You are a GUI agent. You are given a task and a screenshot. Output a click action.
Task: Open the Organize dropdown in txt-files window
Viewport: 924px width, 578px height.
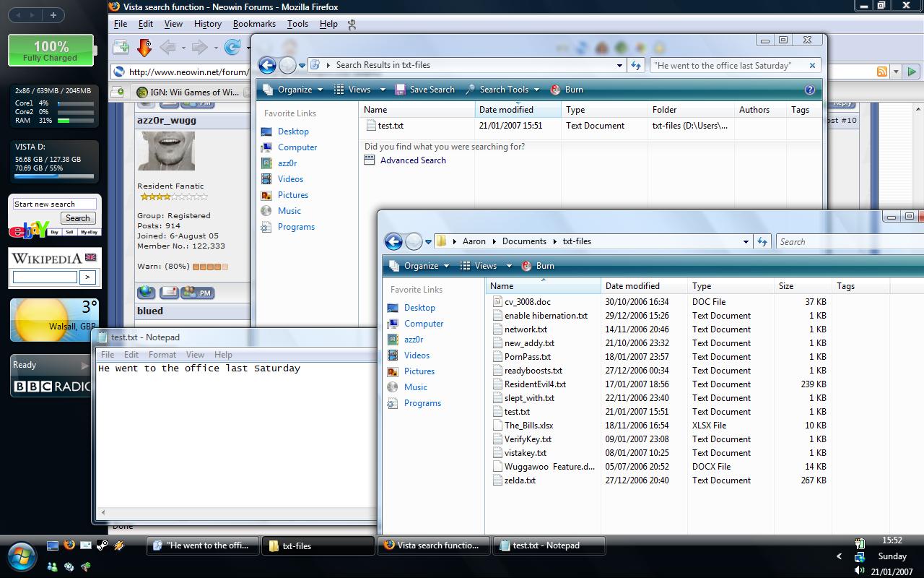coord(419,265)
